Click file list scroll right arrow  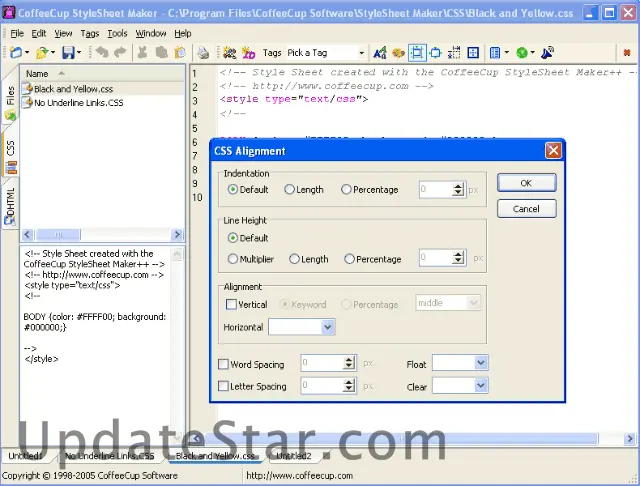tap(177, 234)
